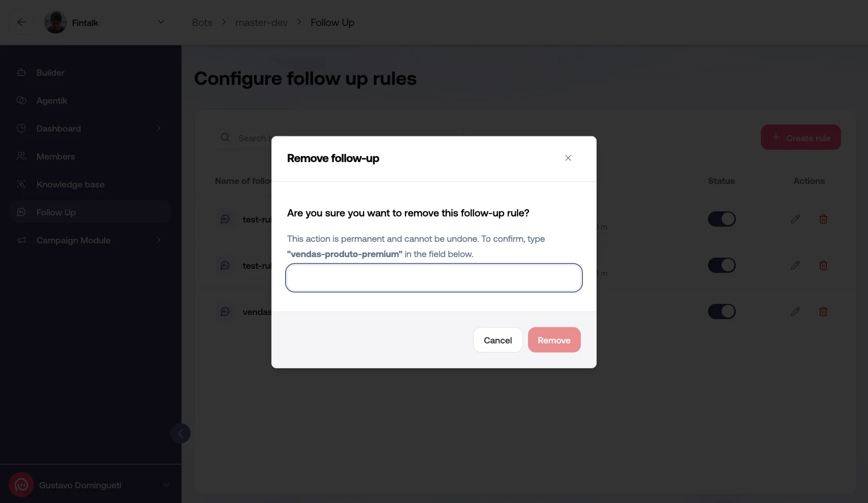868x503 pixels.
Task: Expand the Fintalk workspace dropdown
Action: point(161,22)
